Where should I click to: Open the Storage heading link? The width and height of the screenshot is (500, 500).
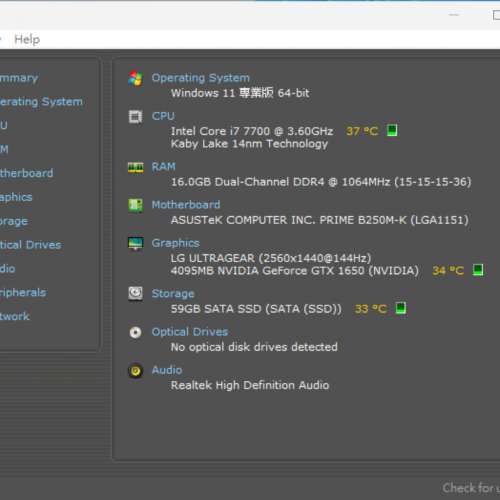coord(173,294)
